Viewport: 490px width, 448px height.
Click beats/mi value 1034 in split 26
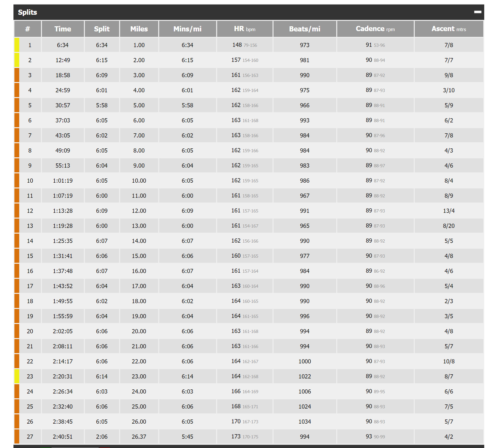(x=305, y=422)
